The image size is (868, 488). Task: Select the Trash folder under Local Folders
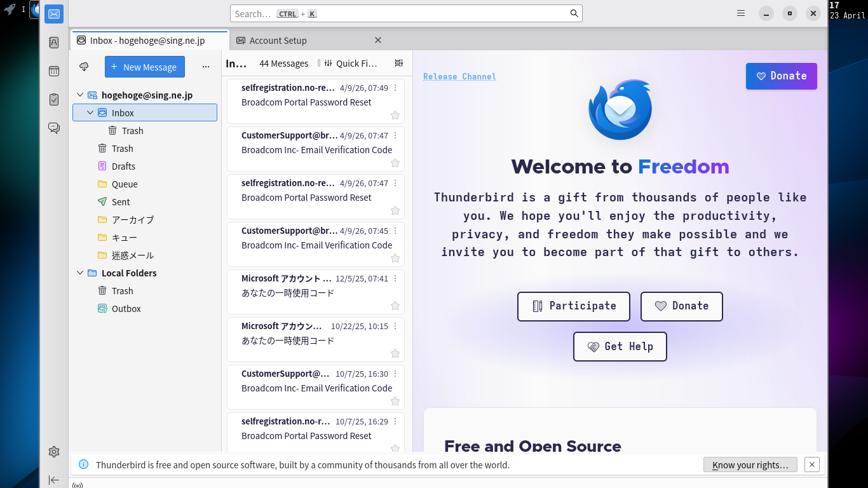[x=145, y=291]
